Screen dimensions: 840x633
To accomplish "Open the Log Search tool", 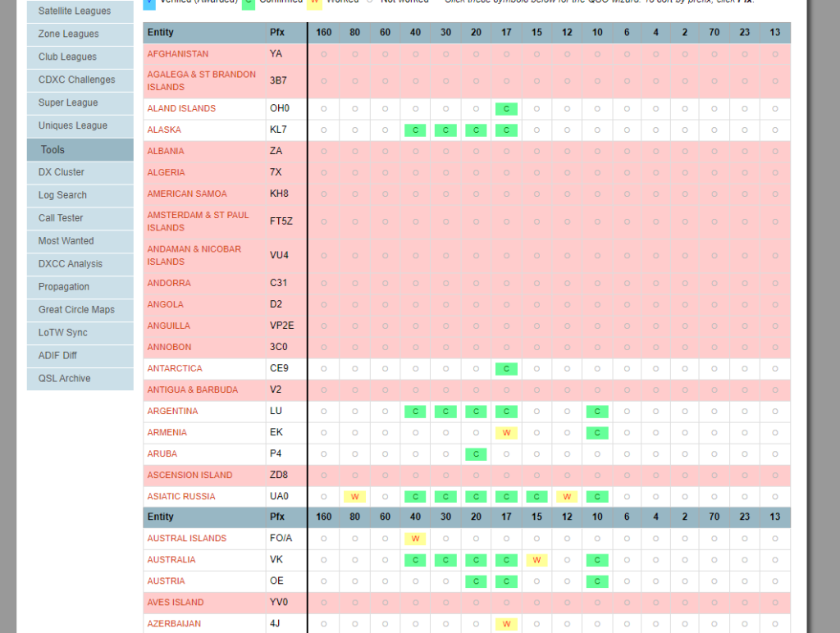I will pyautogui.click(x=62, y=195).
